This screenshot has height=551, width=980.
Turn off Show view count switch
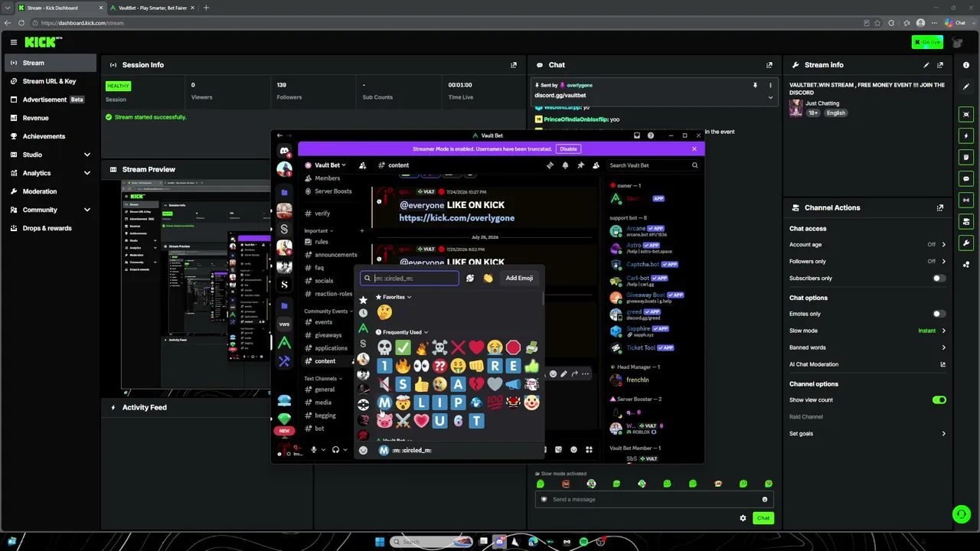point(939,400)
